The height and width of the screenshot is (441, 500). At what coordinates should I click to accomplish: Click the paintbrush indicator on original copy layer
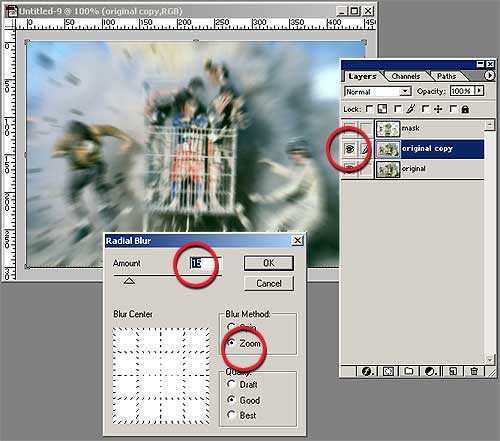[x=365, y=149]
